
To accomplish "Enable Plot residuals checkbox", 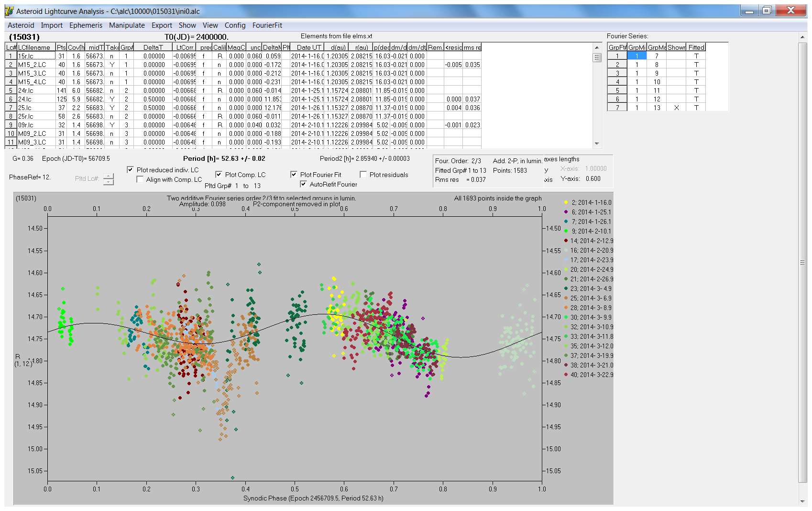I will (363, 175).
